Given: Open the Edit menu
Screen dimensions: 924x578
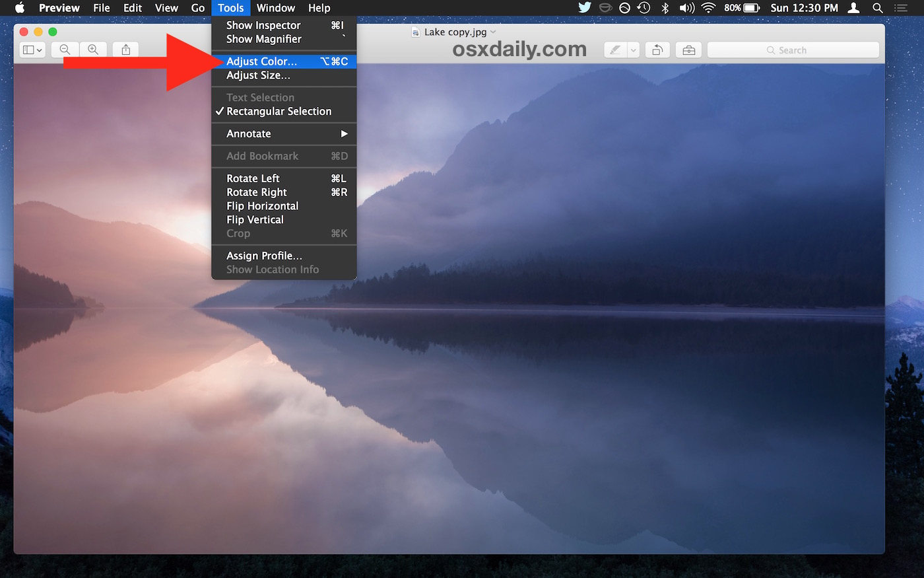Looking at the screenshot, I should [133, 8].
